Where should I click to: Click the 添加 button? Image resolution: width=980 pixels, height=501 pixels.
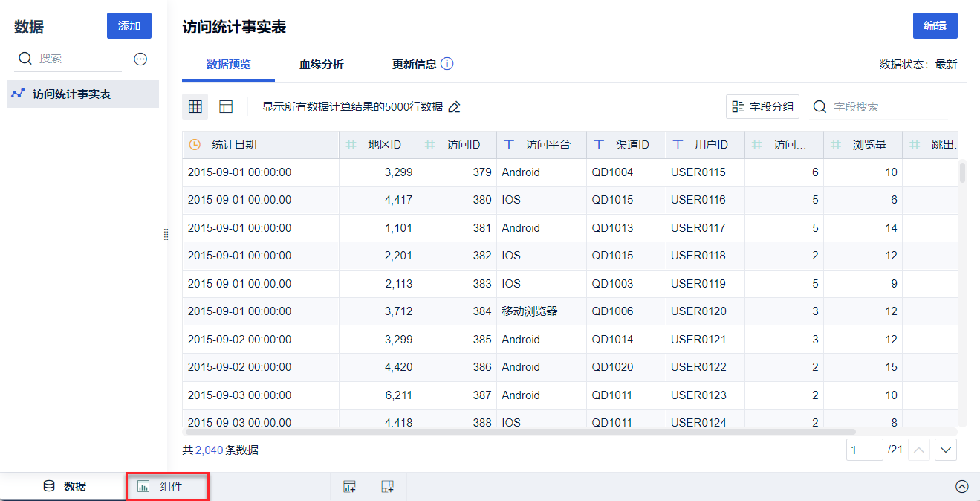129,25
